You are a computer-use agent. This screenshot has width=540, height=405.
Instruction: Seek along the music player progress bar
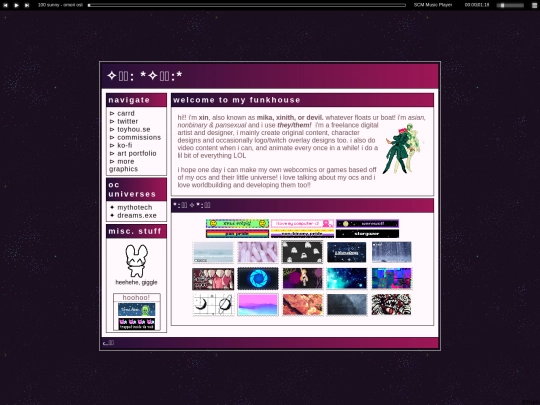tap(247, 5)
